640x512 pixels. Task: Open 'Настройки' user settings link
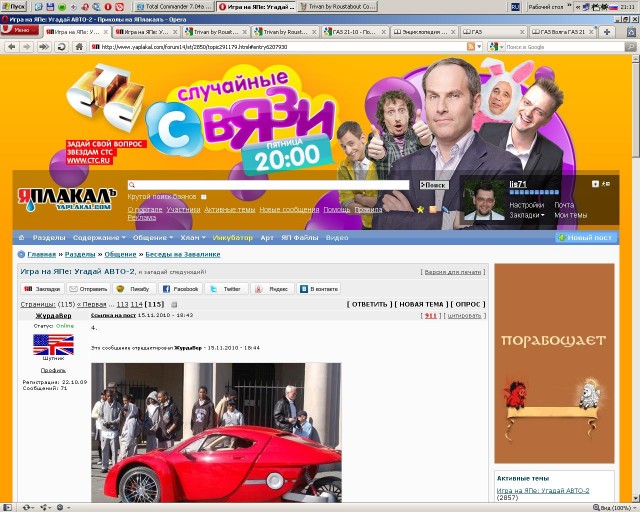pos(527,205)
